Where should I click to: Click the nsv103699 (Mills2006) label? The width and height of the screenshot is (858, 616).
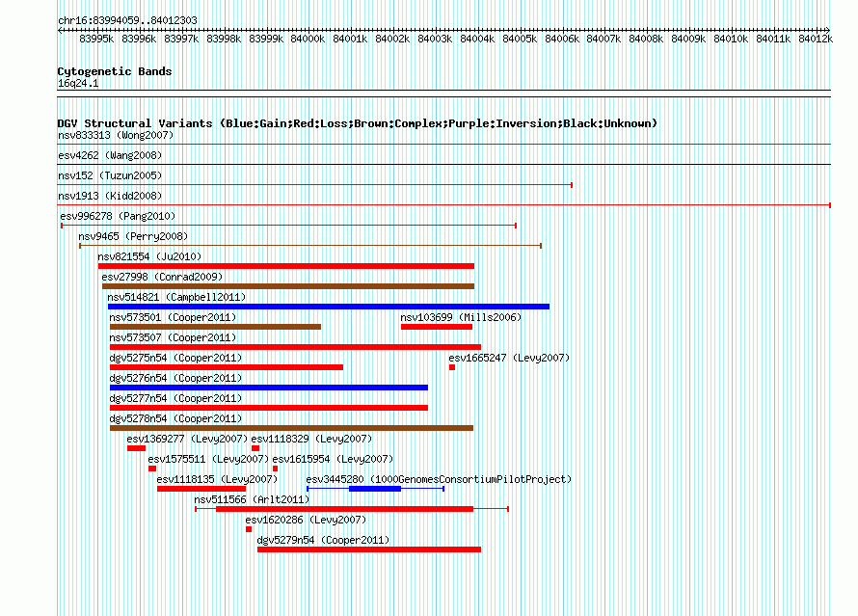(461, 317)
